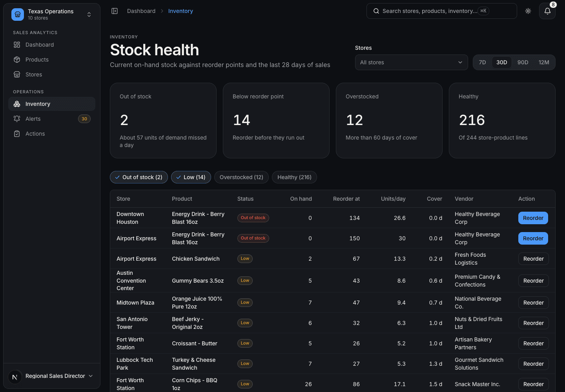
Task: Click the Units/day column header
Action: (393, 199)
